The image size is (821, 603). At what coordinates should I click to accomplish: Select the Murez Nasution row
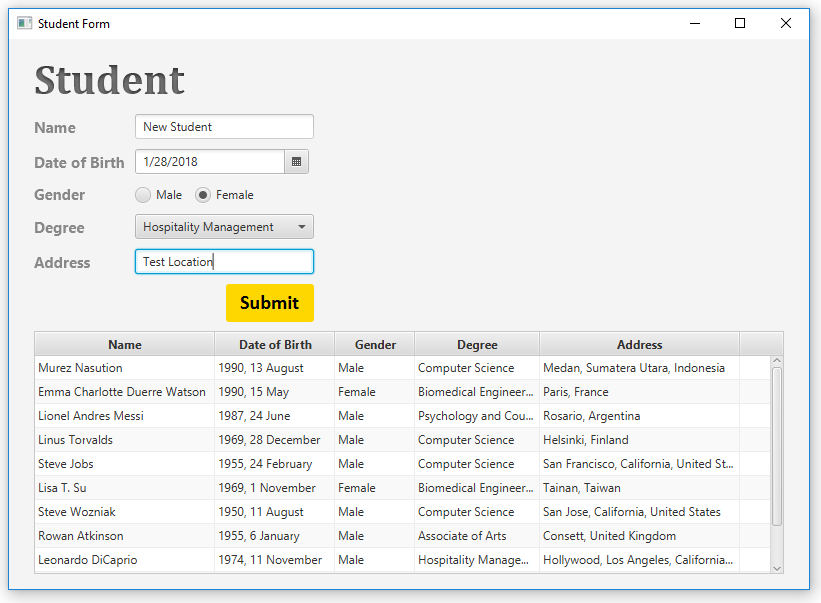[x=403, y=368]
